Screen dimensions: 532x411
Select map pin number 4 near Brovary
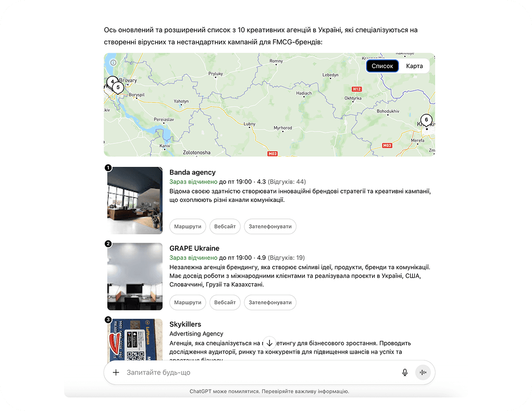pyautogui.click(x=111, y=81)
